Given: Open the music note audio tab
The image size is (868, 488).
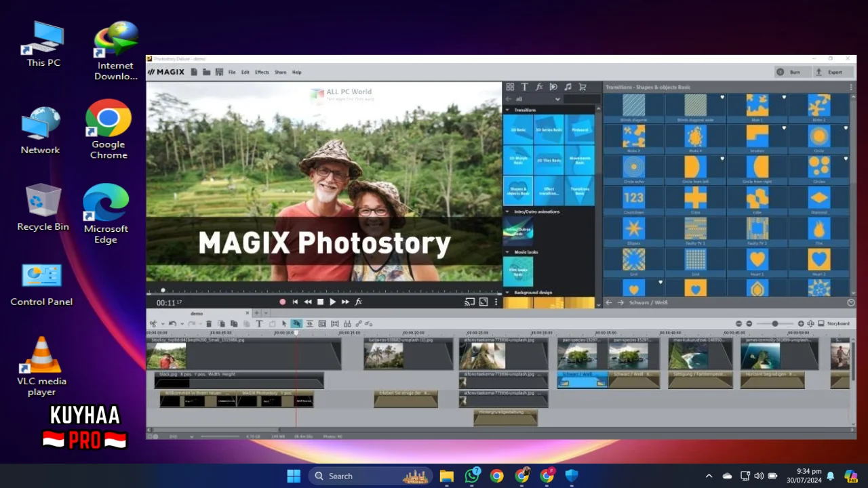Looking at the screenshot, I should coord(568,87).
